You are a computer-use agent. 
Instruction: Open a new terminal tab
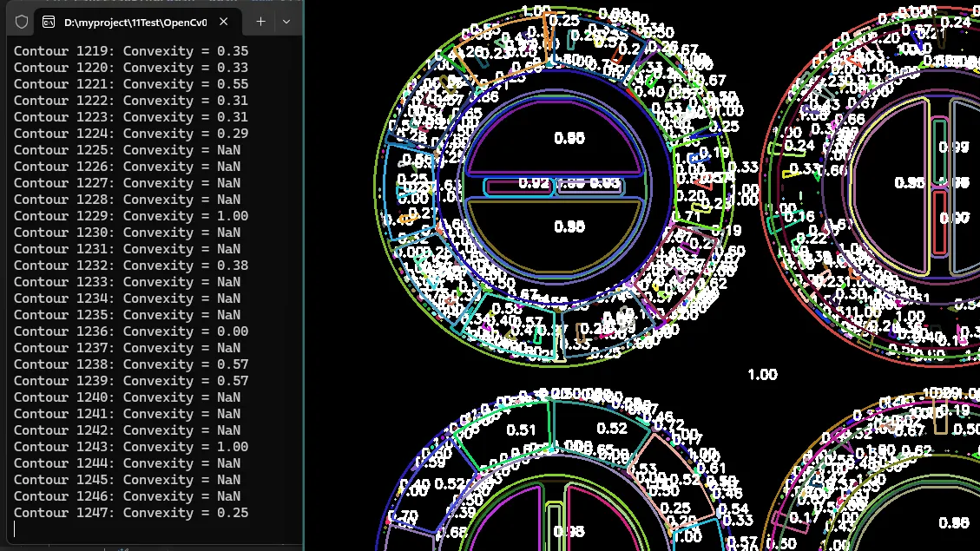(x=260, y=22)
